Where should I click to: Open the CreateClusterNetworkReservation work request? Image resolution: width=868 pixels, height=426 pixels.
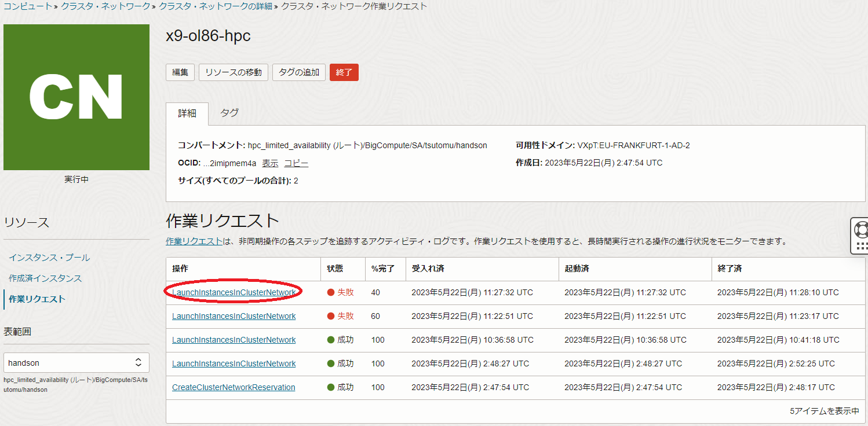[234, 387]
